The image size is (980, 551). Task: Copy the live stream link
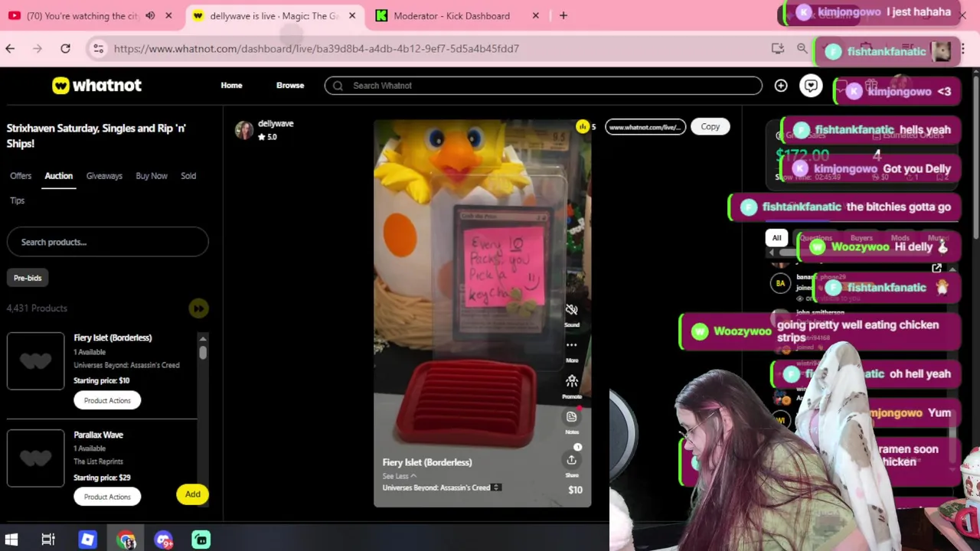pos(710,127)
